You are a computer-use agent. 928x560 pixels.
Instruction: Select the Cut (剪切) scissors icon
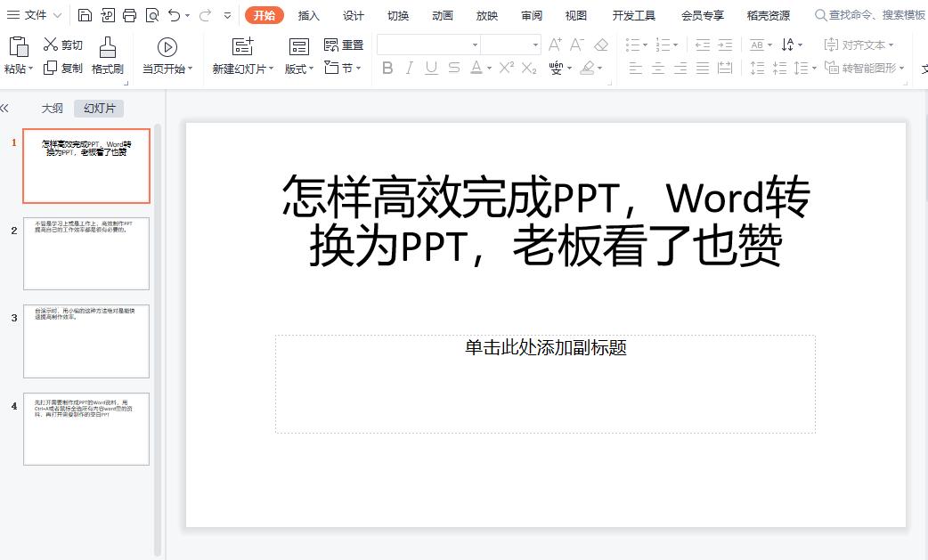50,44
